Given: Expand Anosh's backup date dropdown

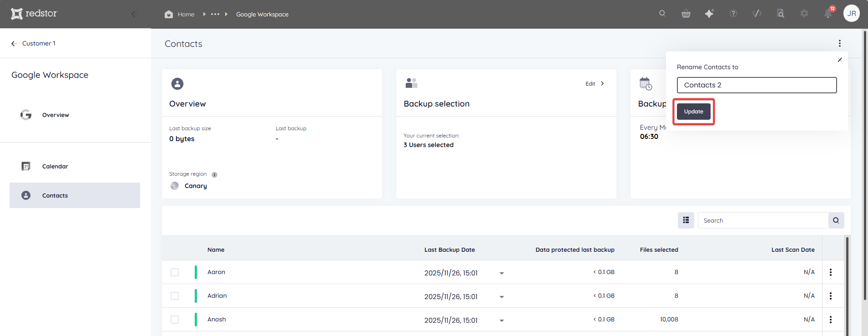Looking at the screenshot, I should [x=502, y=321].
